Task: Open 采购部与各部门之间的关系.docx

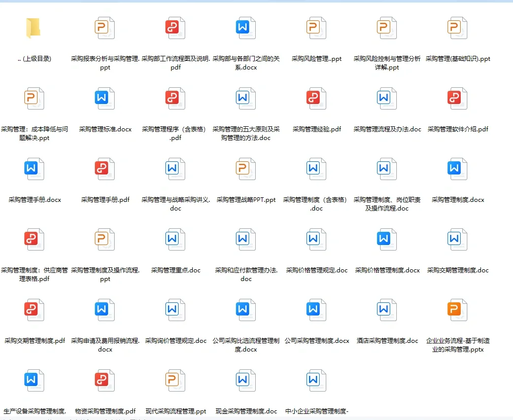Action: coord(246,28)
